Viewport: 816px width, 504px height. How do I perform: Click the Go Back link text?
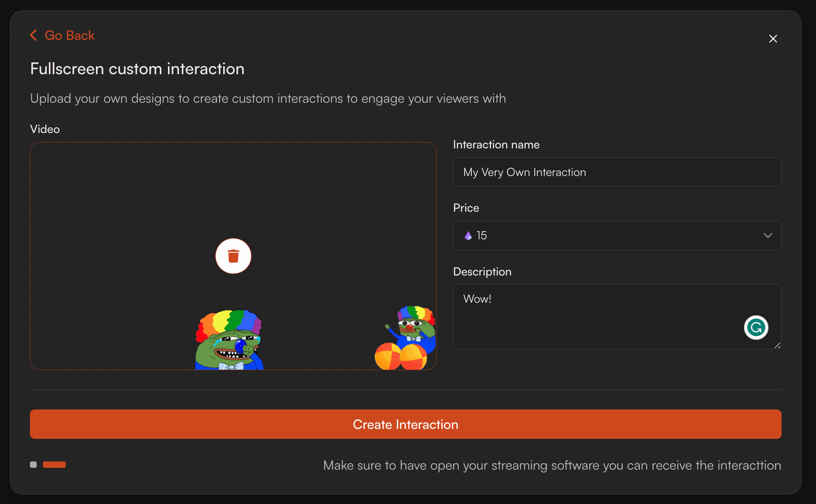coord(69,35)
